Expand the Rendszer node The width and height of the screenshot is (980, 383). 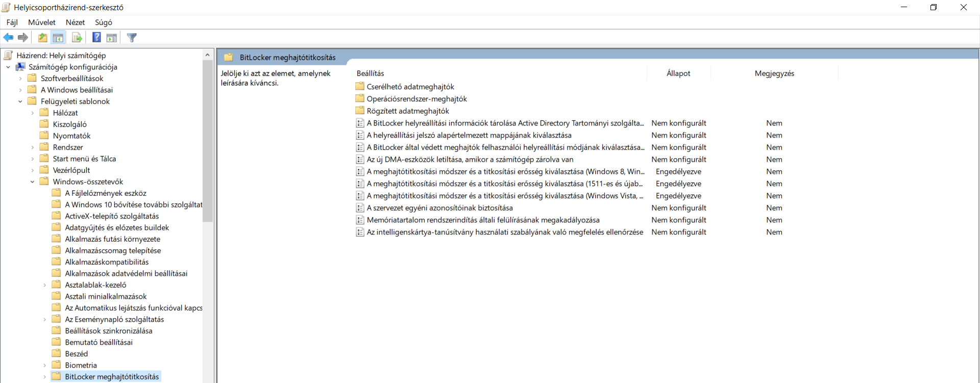(x=33, y=147)
